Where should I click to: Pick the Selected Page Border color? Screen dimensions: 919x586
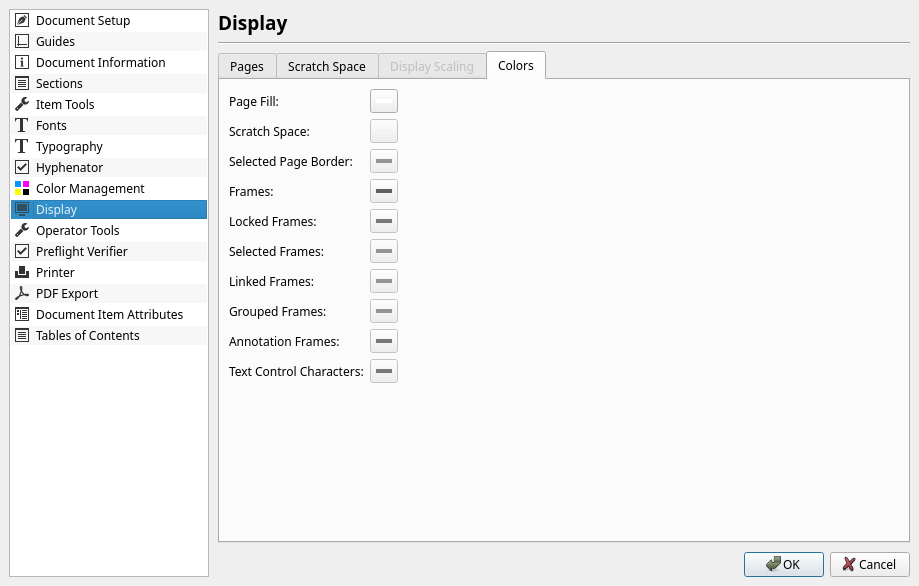(x=384, y=161)
